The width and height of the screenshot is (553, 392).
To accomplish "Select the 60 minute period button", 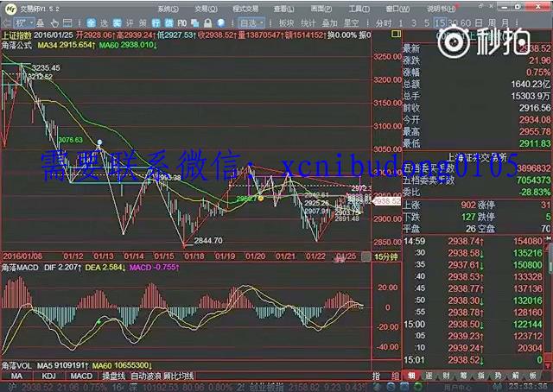I will click(x=466, y=23).
